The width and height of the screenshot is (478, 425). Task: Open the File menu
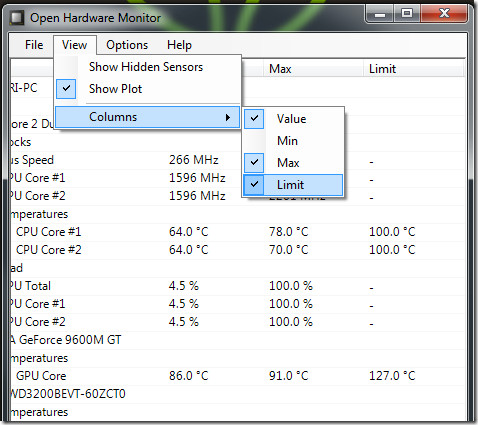coord(34,45)
